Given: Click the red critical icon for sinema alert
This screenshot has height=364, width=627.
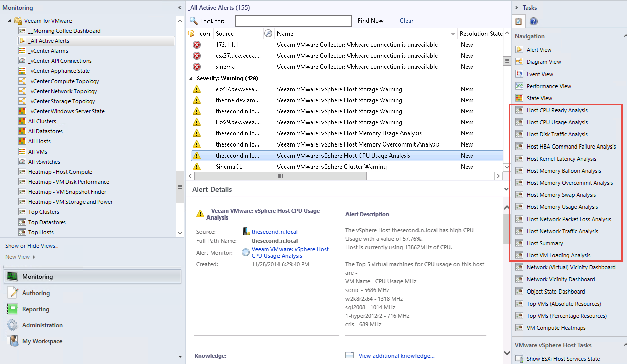Looking at the screenshot, I should [x=197, y=67].
